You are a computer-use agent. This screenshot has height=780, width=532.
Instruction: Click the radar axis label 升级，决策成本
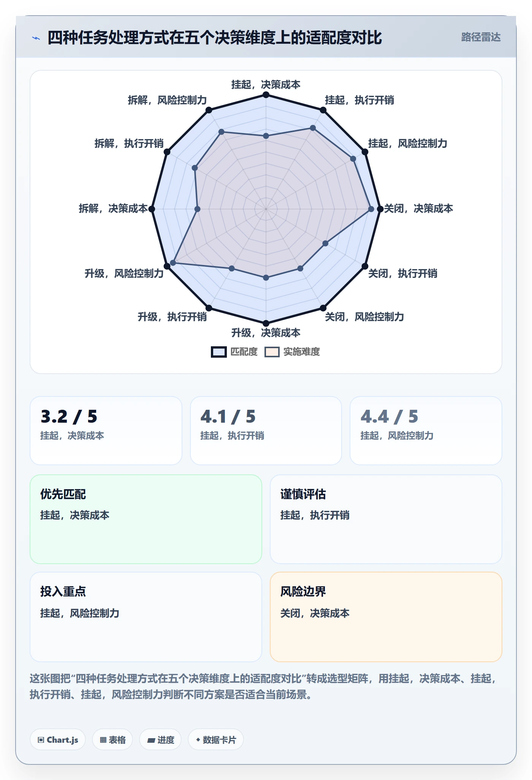point(266,333)
